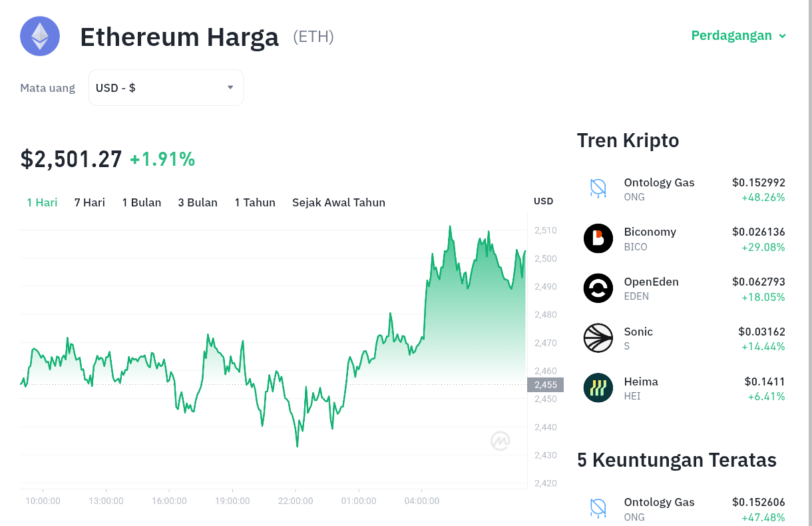Open the Biconomy BICO listing
Screen dimensions: 812x526
[x=684, y=238]
